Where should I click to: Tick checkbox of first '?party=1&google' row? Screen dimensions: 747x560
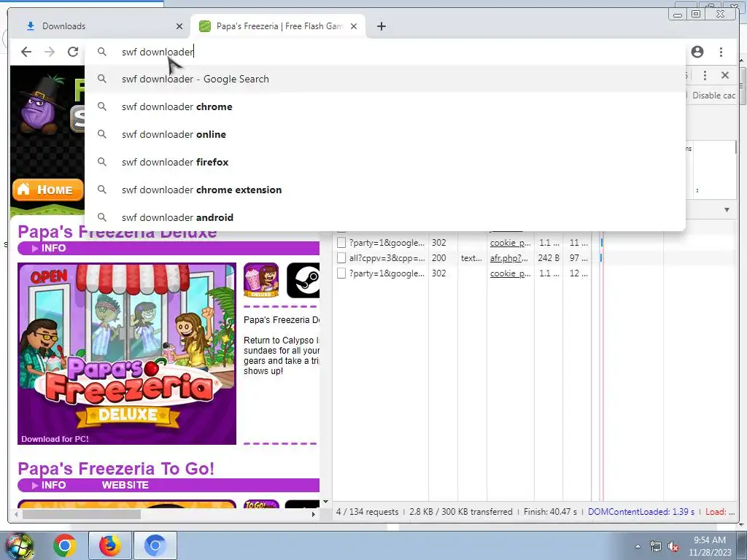tap(341, 242)
